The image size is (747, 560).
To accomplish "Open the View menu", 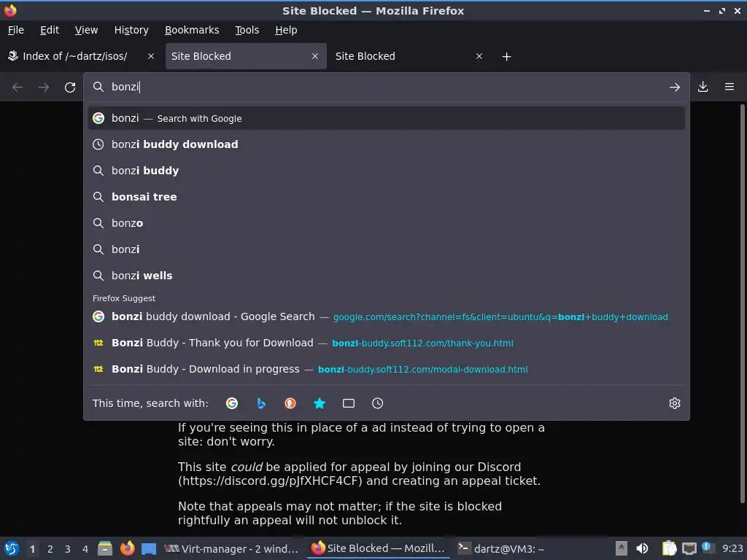I will pos(86,30).
